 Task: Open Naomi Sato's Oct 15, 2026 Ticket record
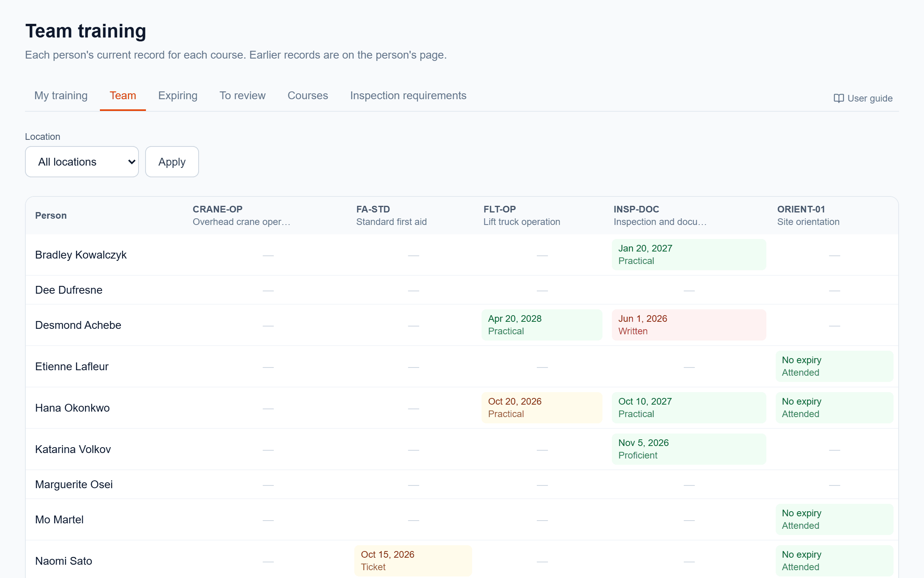click(x=413, y=561)
